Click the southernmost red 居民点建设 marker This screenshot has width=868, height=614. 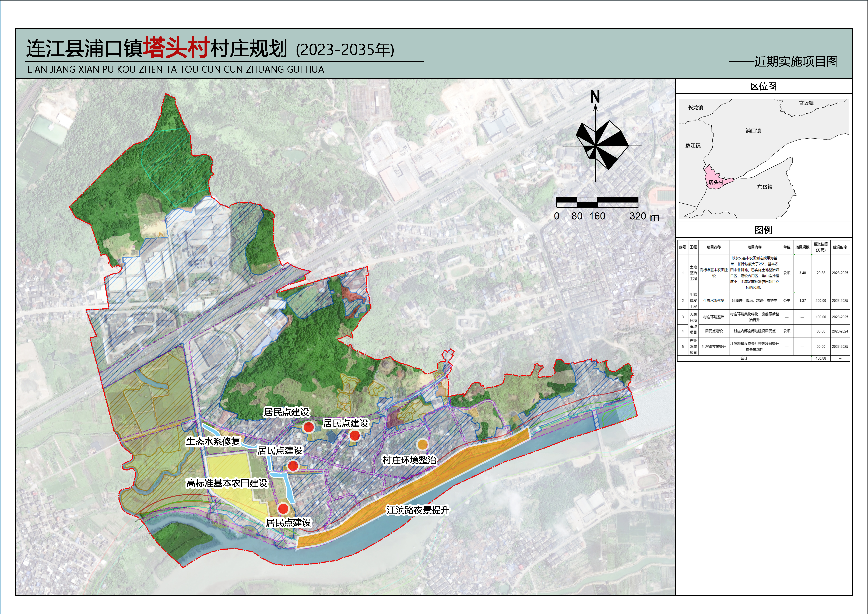(x=283, y=508)
